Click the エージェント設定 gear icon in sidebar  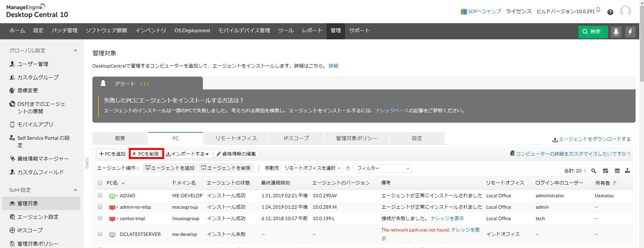pos(12,217)
